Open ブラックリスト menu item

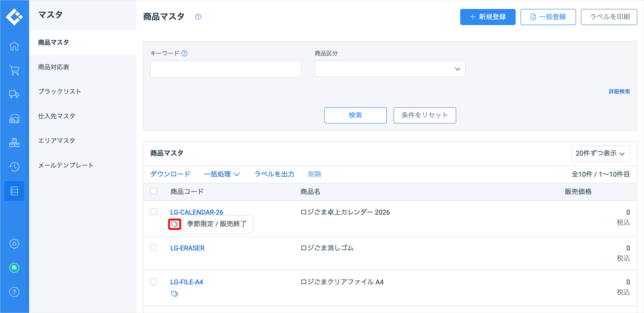(x=83, y=92)
